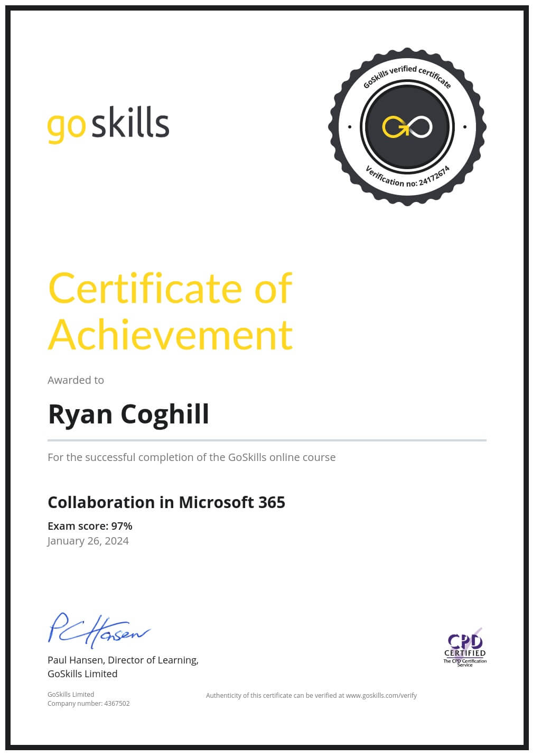Click the CPD Certified logo

pyautogui.click(x=465, y=648)
